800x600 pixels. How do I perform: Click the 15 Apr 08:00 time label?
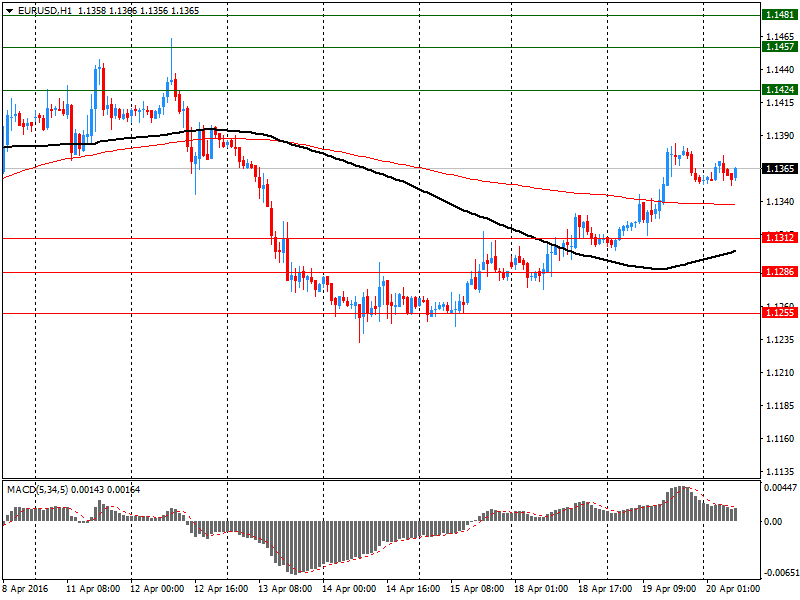tap(477, 589)
